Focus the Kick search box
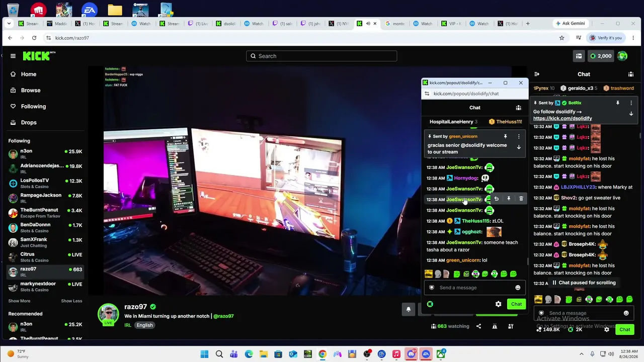Image resolution: width=644 pixels, height=362 pixels. [x=321, y=56]
